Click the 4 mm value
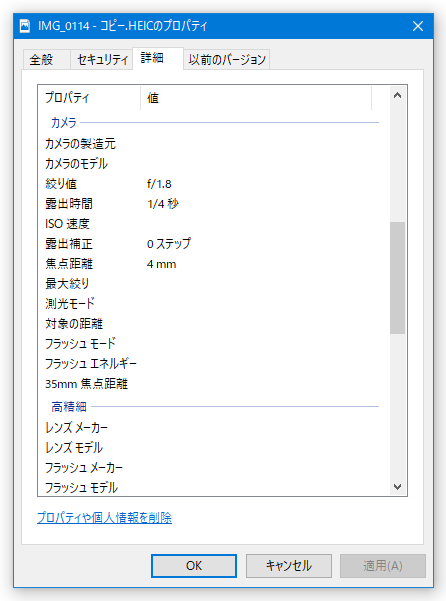 [x=161, y=264]
